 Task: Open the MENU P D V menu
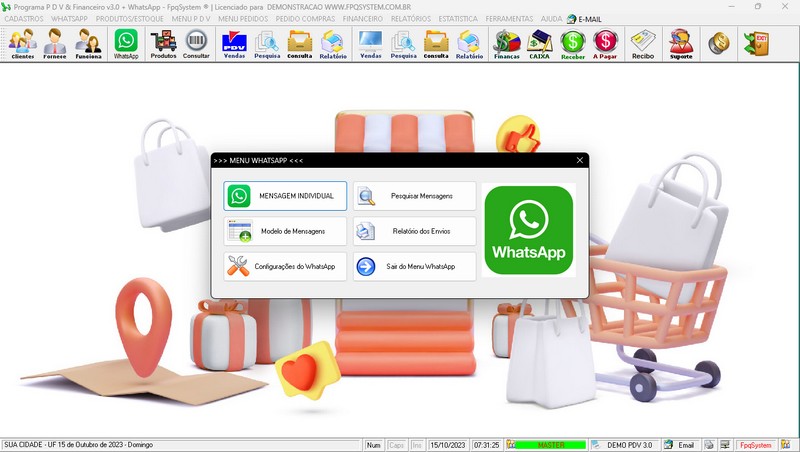click(x=191, y=19)
